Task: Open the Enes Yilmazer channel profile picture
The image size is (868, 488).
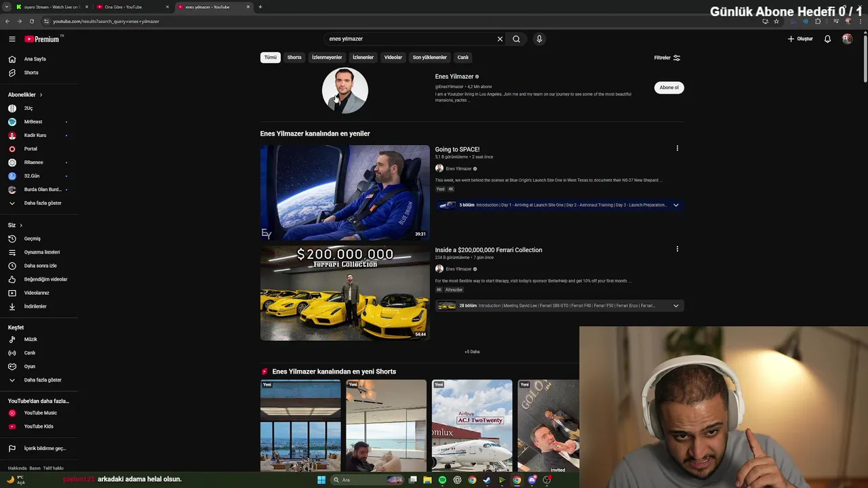Action: pyautogui.click(x=345, y=90)
